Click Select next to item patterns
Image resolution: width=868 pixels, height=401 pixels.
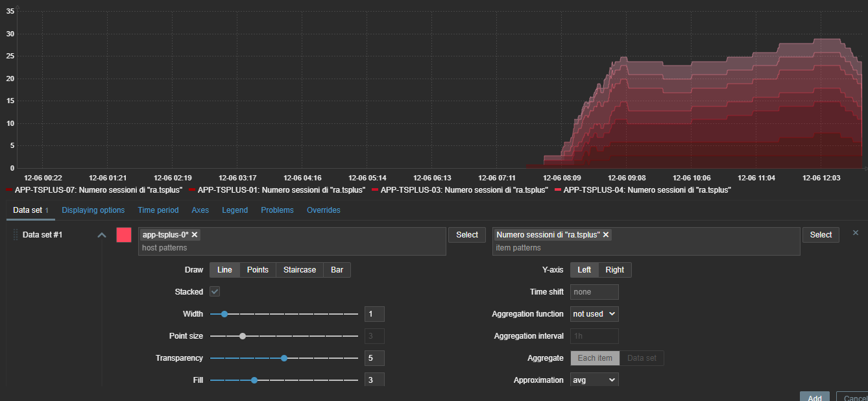point(821,235)
